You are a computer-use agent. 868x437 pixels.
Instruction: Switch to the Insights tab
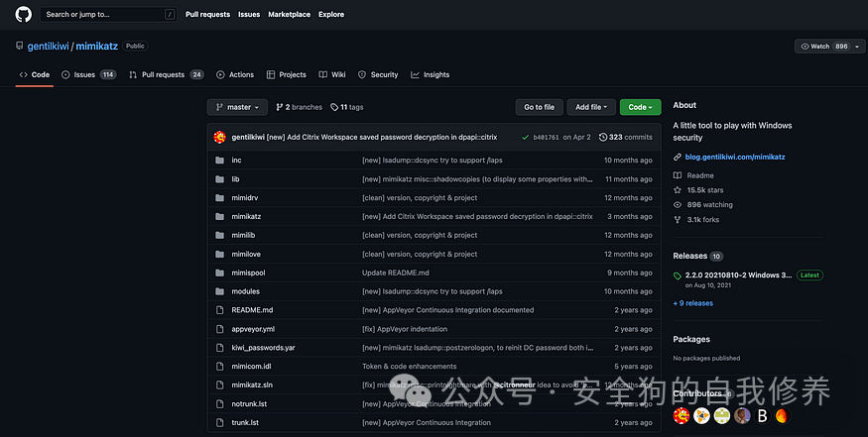coord(431,74)
